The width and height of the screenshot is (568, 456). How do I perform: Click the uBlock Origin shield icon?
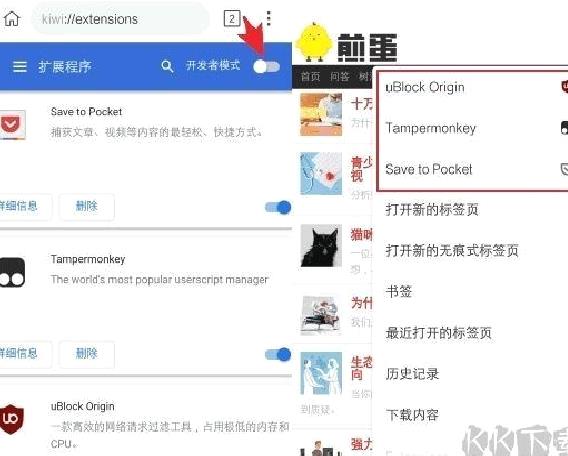(12, 419)
